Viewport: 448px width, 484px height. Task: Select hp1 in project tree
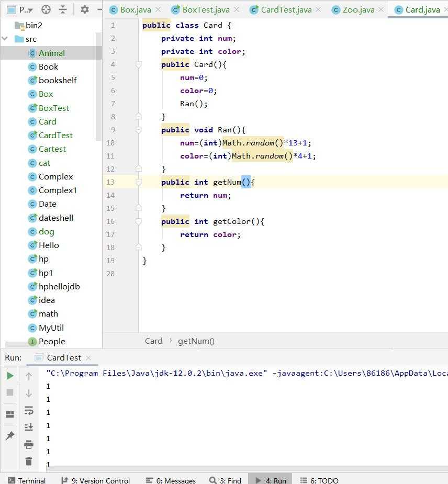tap(40, 273)
